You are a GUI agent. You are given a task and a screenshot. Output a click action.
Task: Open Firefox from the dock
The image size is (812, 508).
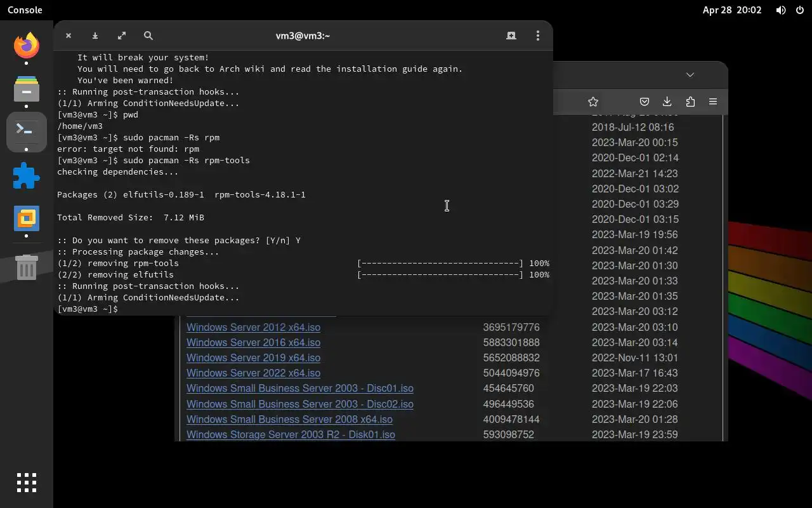pos(27,46)
